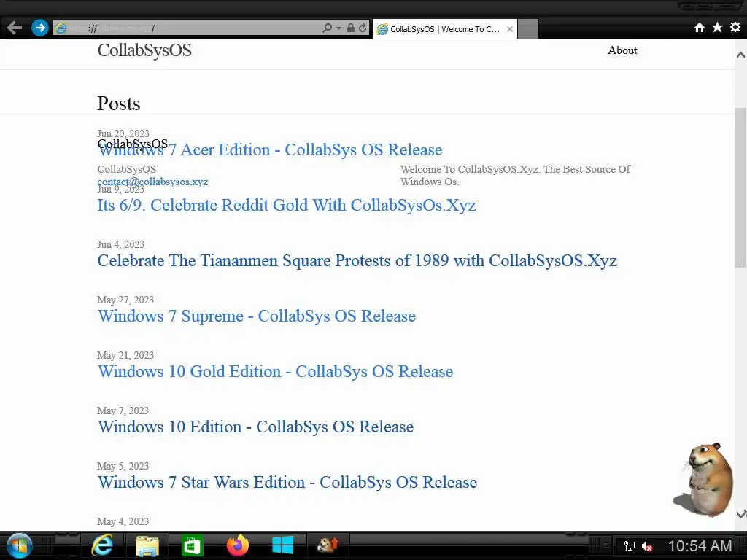The height and width of the screenshot is (560, 747).
Task: Click the May 27, 2023 date text
Action: pos(125,300)
